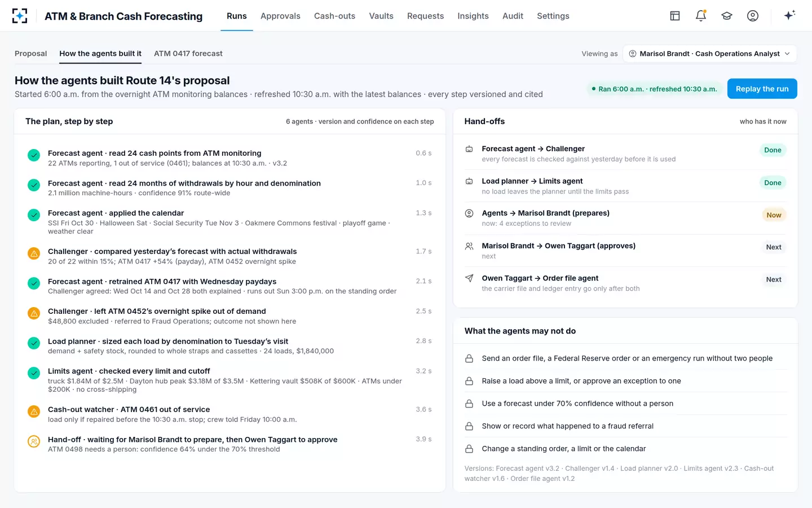Screen dimensions: 812x508
Task: Click the '3.9 s' duration on the Hand-off step
Action: point(423,439)
